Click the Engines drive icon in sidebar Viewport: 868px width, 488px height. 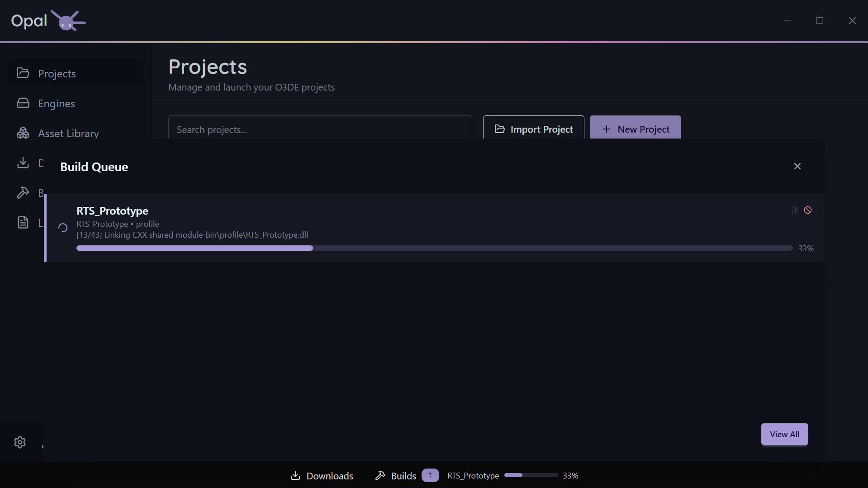(x=23, y=103)
